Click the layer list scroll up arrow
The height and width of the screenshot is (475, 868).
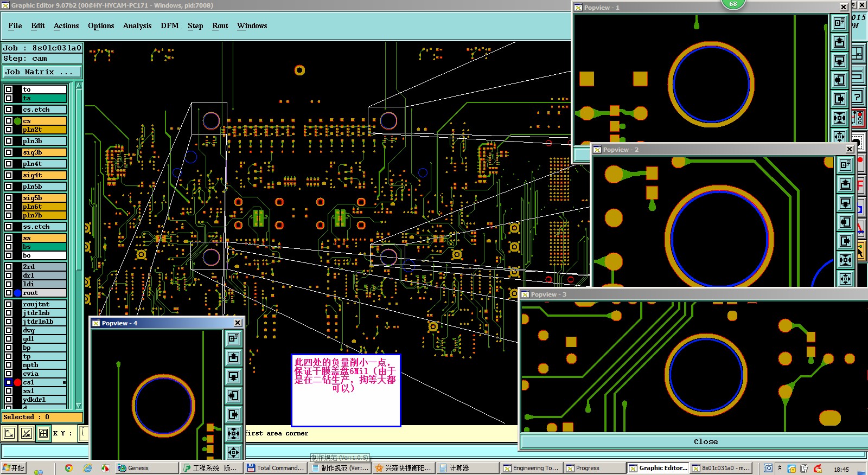point(79,86)
